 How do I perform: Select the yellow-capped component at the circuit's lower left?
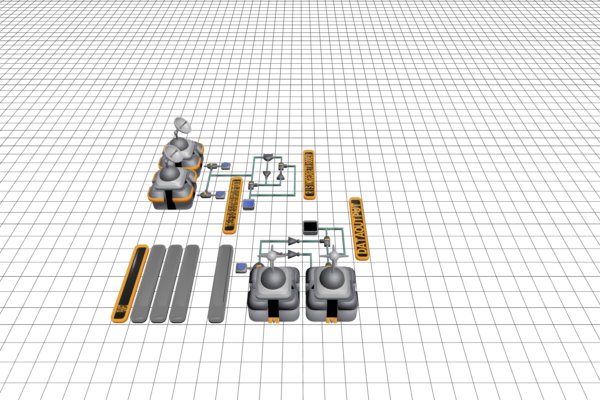pyautogui.click(x=251, y=186)
